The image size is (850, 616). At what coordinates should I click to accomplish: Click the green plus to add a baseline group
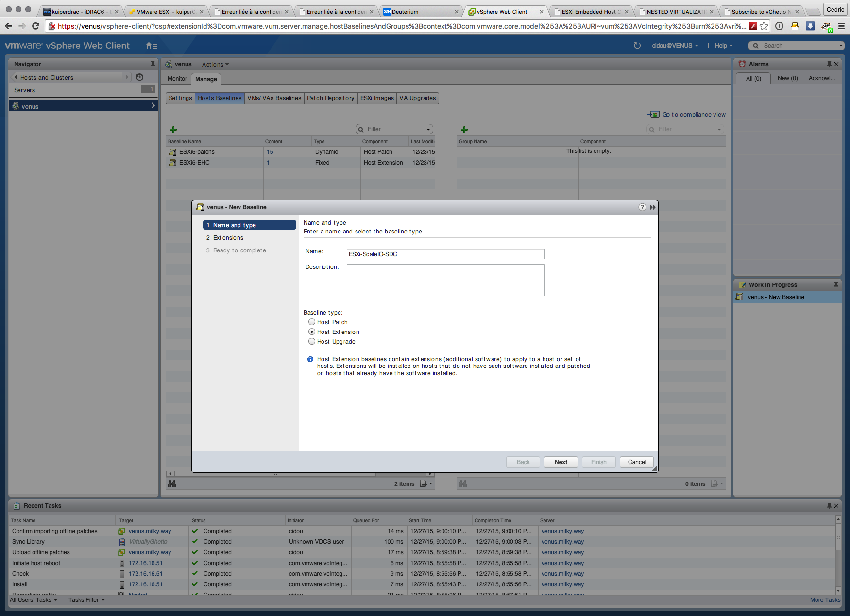point(464,130)
